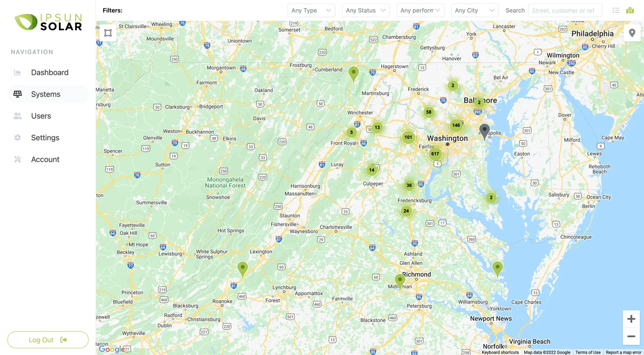
Task: Click the location pin button on map
Action: [632, 33]
